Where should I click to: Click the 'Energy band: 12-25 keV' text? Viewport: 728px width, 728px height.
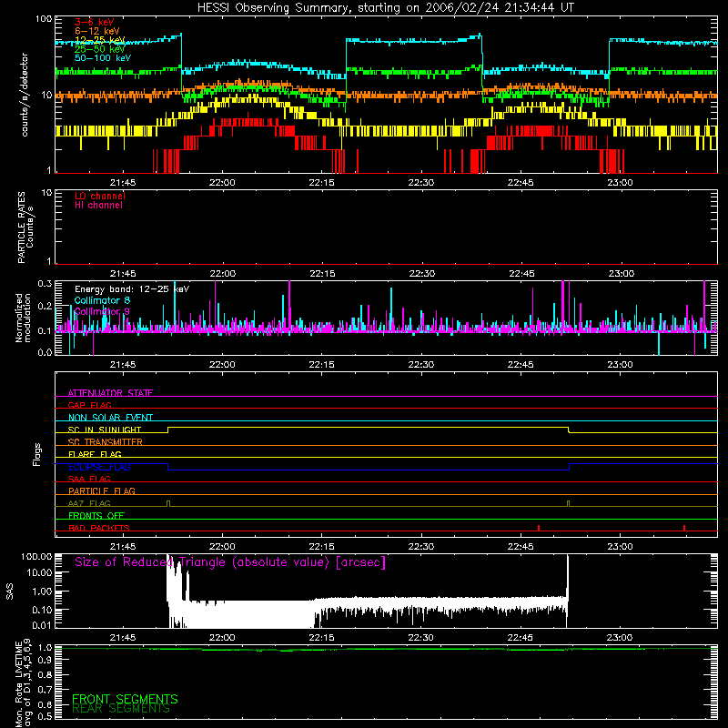click(x=132, y=289)
